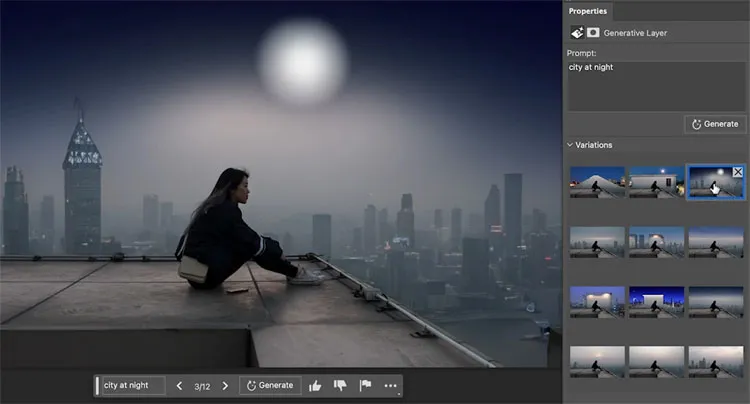This screenshot has height=404, width=750.
Task: Click the thumbs down feedback icon
Action: (340, 385)
